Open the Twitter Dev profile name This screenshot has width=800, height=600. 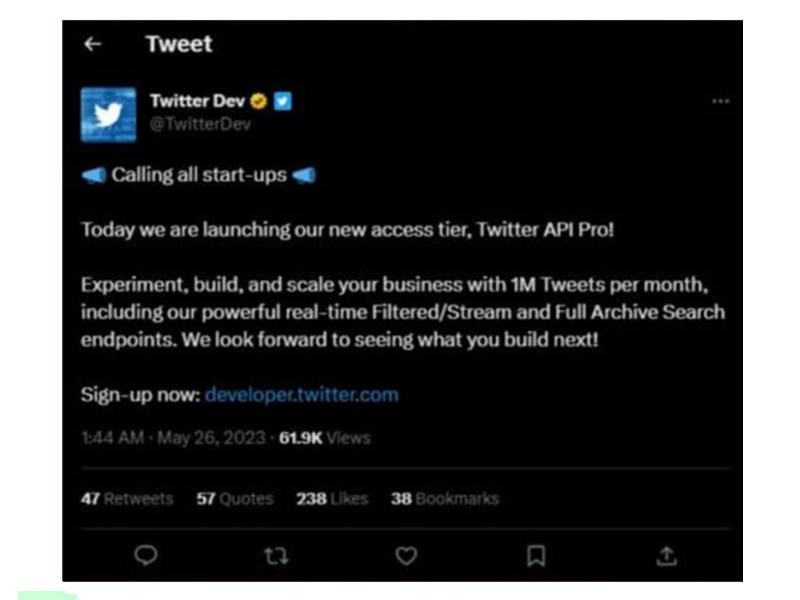point(197,101)
